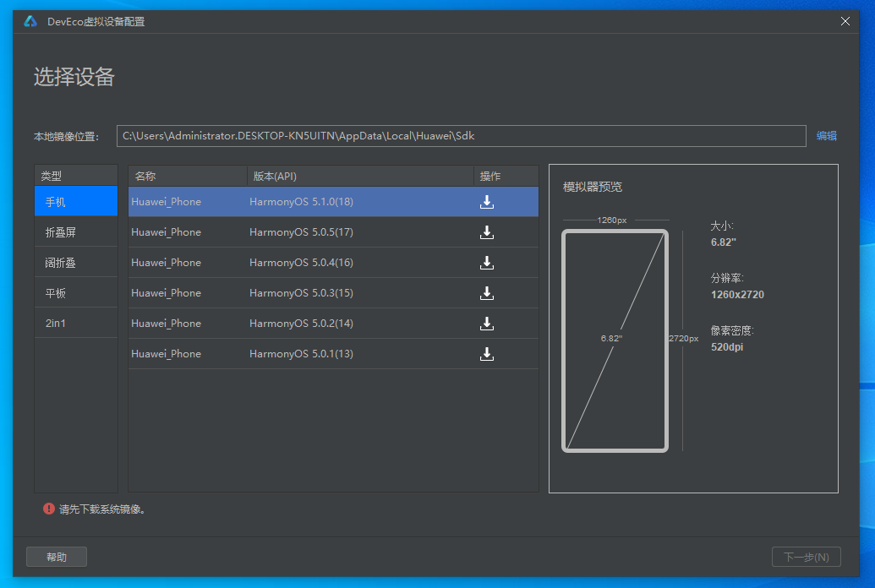Screen dimensions: 875x588
Task: Select the 2in1 device category
Action: pos(75,324)
